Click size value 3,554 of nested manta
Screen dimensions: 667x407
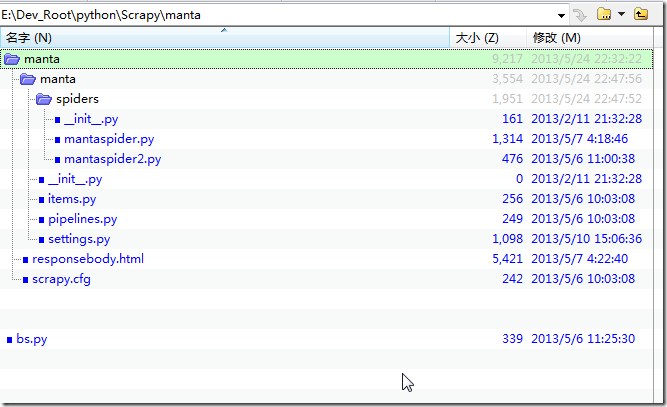507,79
